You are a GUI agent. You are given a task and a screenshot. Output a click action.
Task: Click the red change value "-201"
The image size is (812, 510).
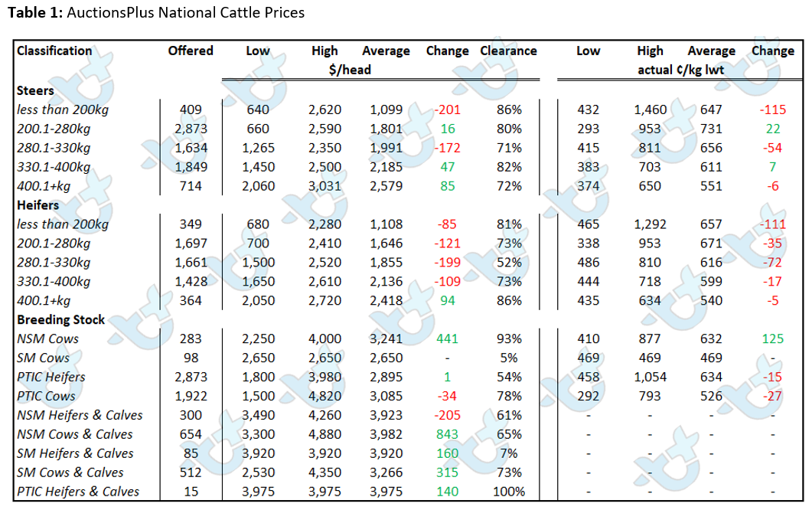pos(448,110)
